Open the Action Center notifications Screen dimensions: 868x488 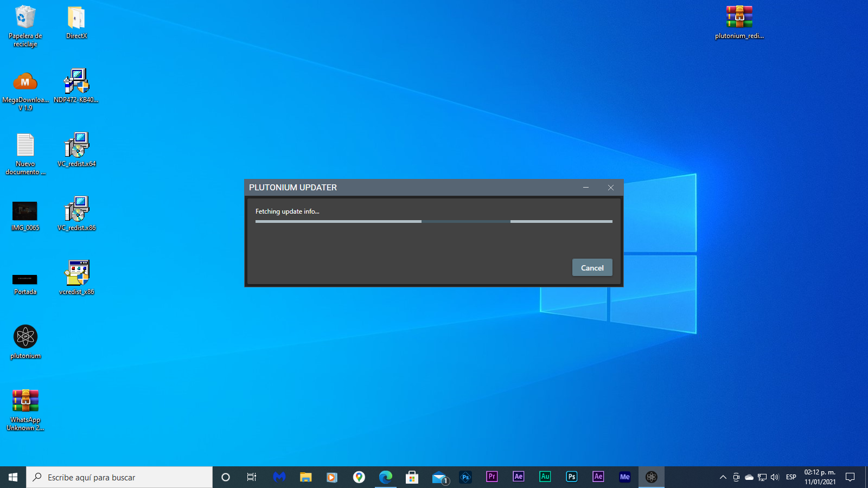click(850, 477)
